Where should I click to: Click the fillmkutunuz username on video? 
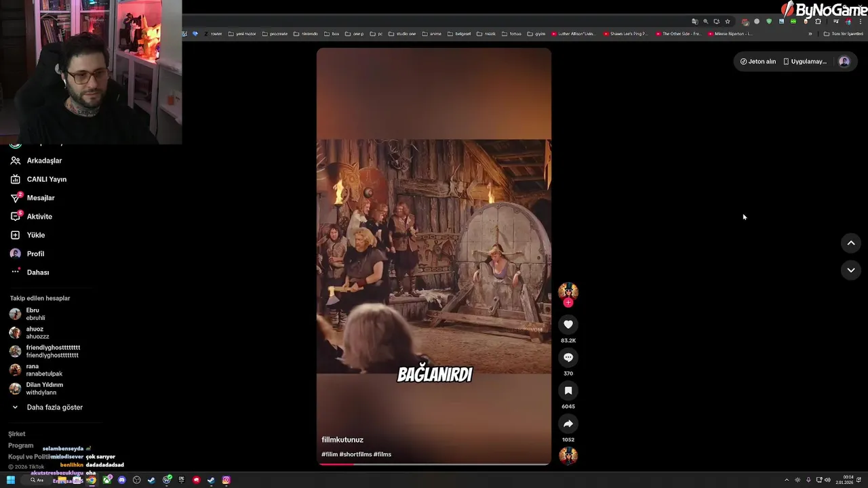click(342, 440)
